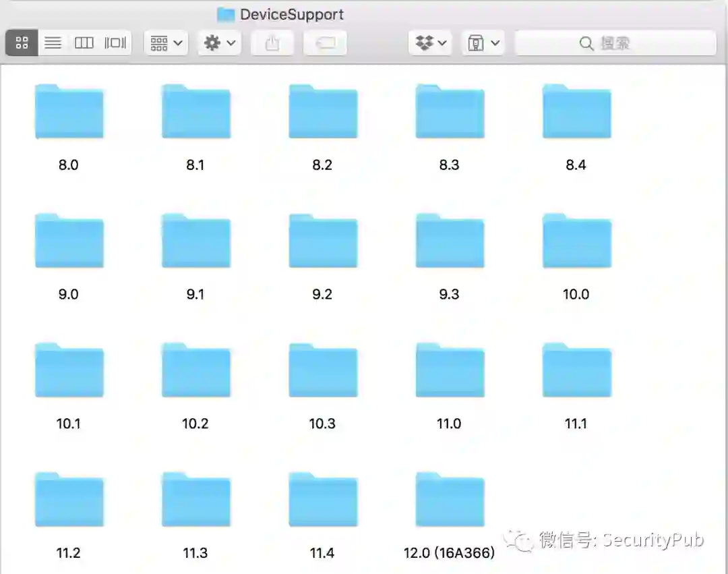The height and width of the screenshot is (574, 728).
Task: Click the Share toolbar button
Action: click(272, 43)
